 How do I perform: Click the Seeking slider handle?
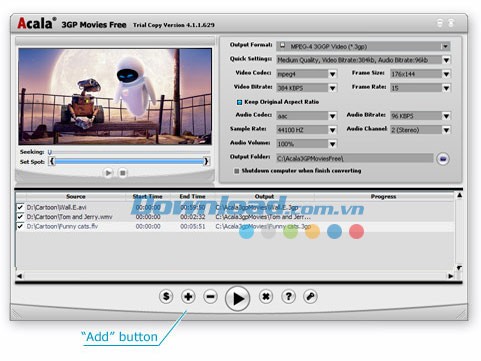coord(50,152)
